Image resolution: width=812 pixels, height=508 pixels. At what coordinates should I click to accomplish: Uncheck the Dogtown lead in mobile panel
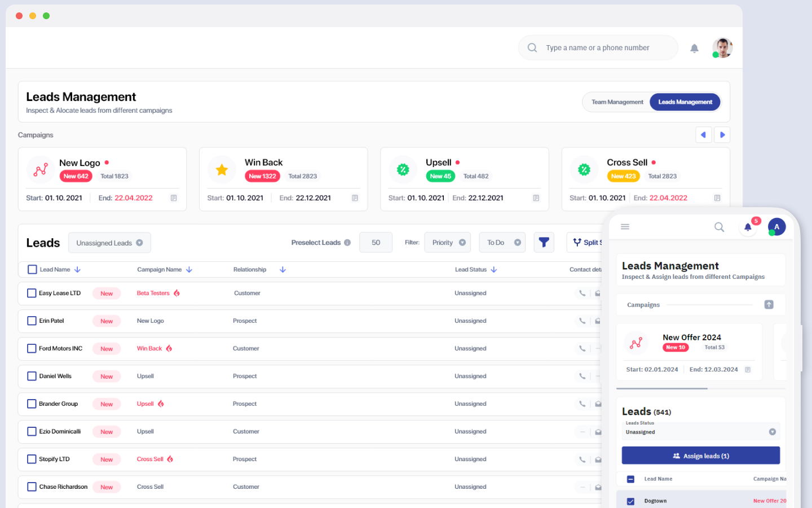click(x=630, y=501)
